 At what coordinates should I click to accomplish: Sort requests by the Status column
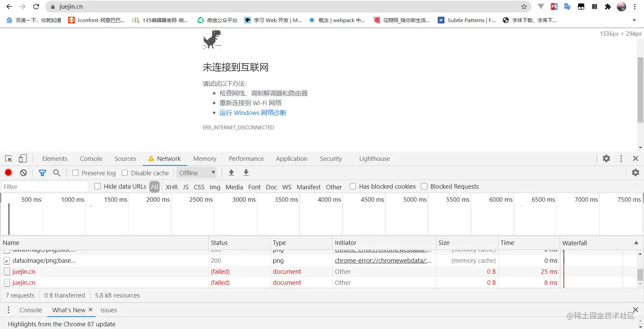coord(239,243)
